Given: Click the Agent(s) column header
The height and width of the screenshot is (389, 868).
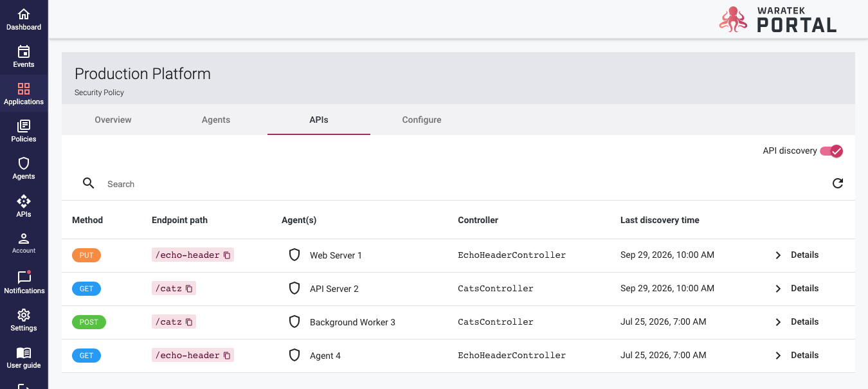Looking at the screenshot, I should pyautogui.click(x=299, y=220).
